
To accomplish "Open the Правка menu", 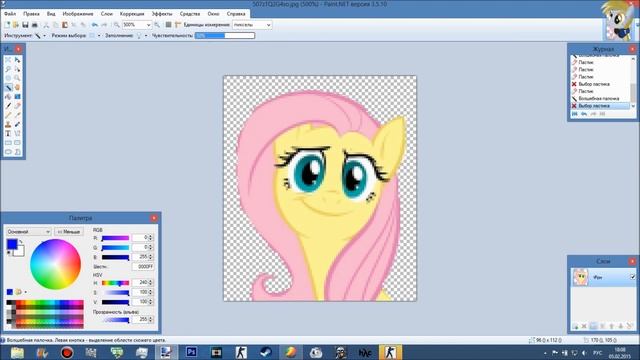I will [x=31, y=14].
